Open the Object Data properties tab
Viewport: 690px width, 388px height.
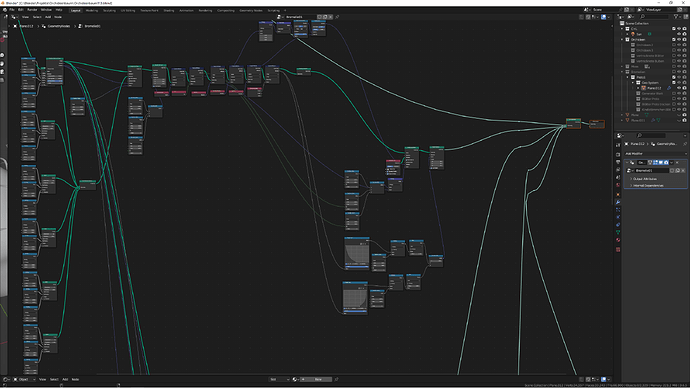tap(618, 232)
